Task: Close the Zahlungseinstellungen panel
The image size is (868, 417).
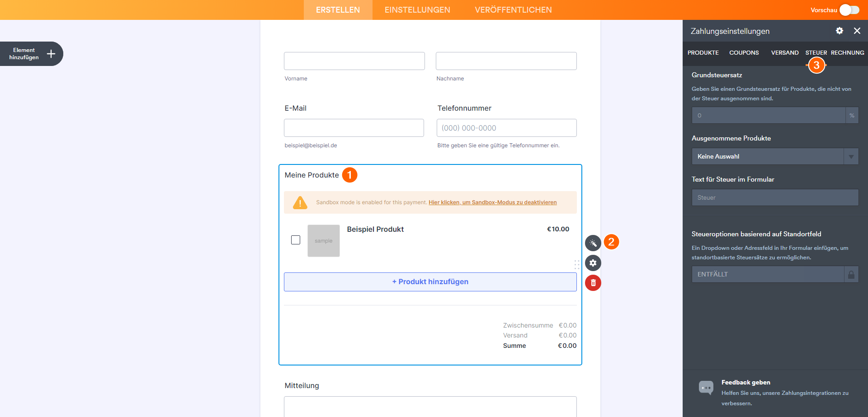Action: 857,31
